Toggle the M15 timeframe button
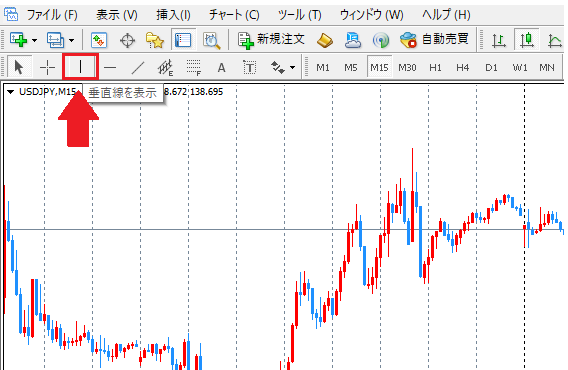The width and height of the screenshot is (568, 370). pos(379,67)
